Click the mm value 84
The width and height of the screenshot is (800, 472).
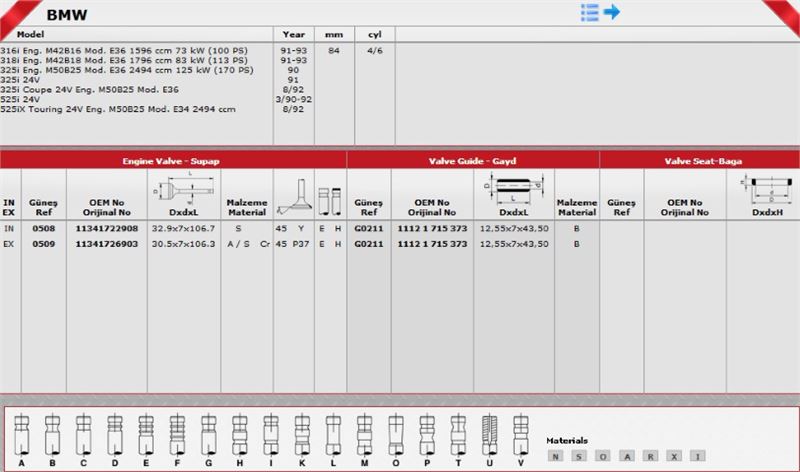(334, 51)
